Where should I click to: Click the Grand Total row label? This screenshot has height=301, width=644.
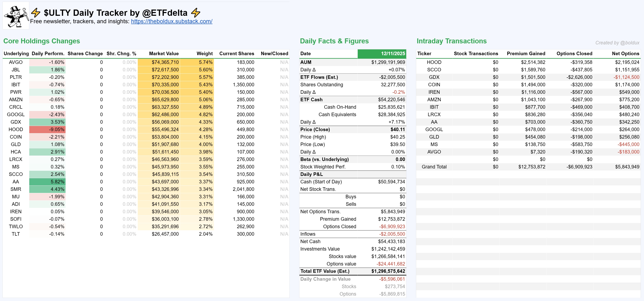pyautogui.click(x=434, y=167)
